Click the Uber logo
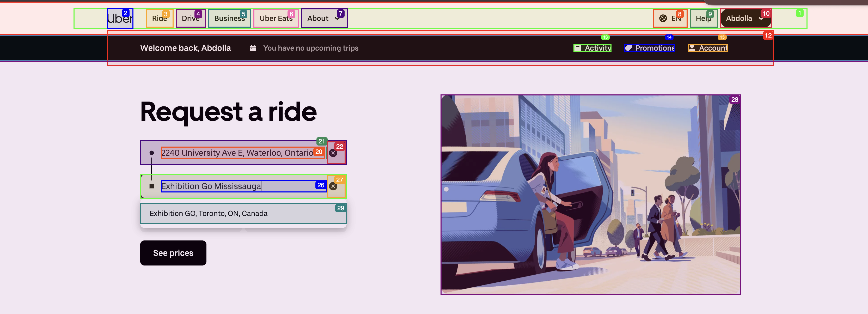Image resolution: width=868 pixels, height=314 pixels. (120, 19)
